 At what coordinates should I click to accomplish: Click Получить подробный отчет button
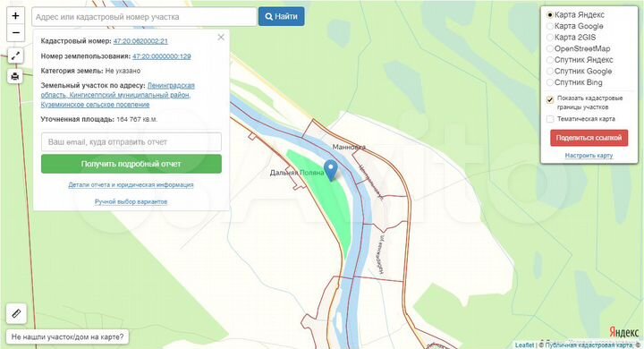coord(131,164)
